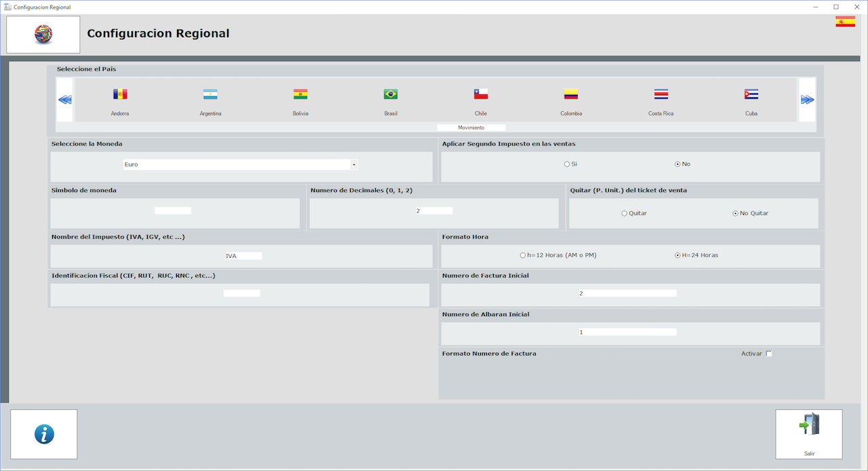Choose 12-hour AM/PM time format
Viewport: 868px width, 471px height.
523,255
